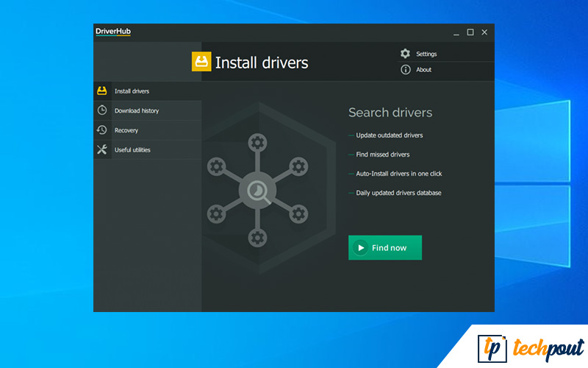Click the Download history clock icon
This screenshot has height=368, width=588.
pos(102,110)
